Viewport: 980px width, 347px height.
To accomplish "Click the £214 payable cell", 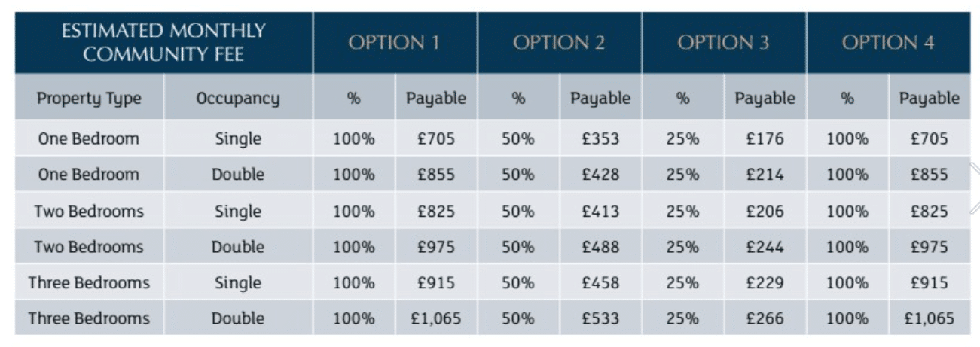I will 765,175.
